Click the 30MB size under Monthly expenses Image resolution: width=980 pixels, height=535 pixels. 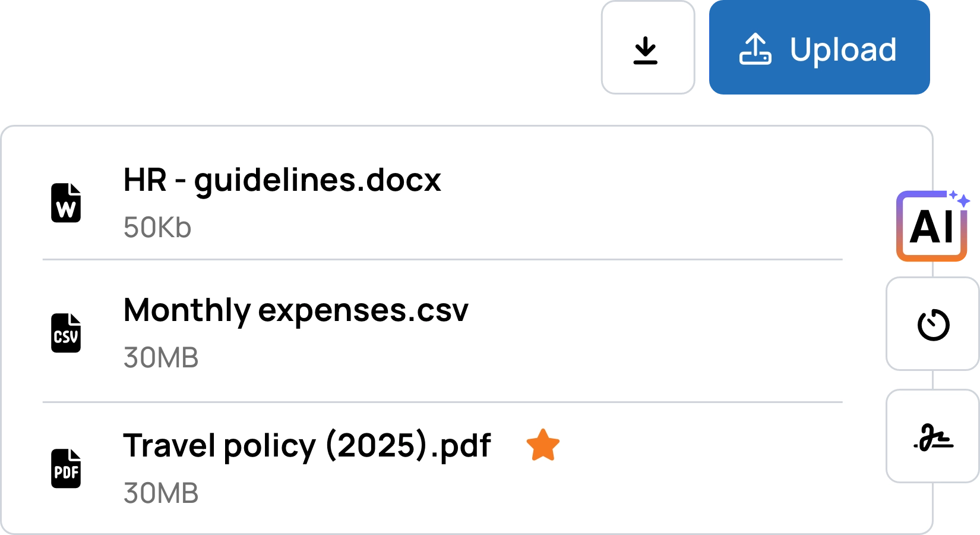pos(160,358)
